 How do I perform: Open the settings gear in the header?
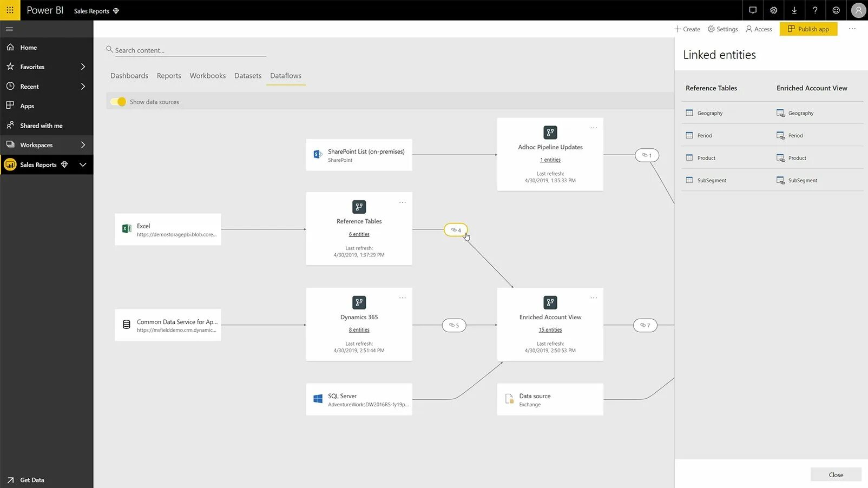(774, 10)
